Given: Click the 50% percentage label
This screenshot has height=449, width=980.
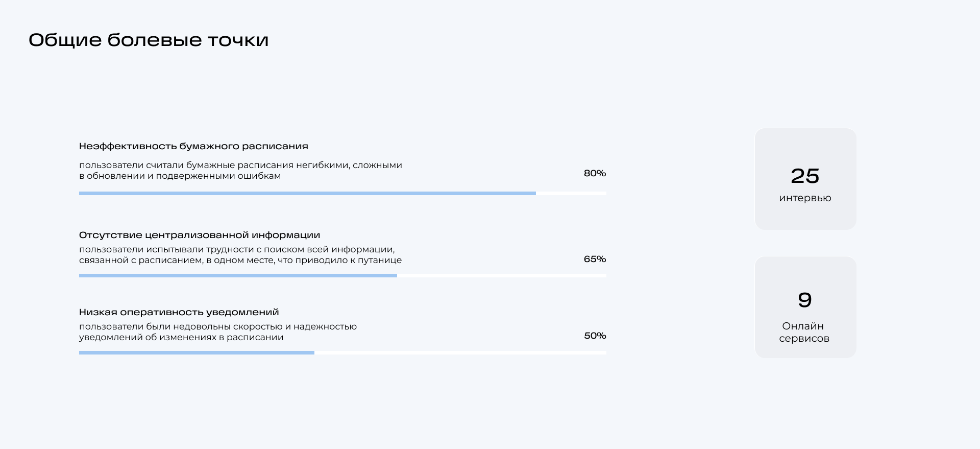Looking at the screenshot, I should (x=595, y=336).
